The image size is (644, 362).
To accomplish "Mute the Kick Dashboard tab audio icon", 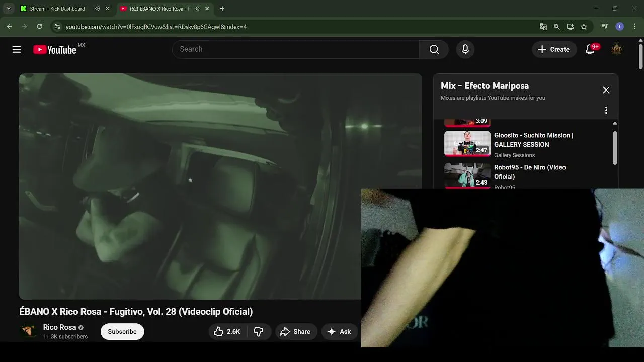I will [97, 9].
